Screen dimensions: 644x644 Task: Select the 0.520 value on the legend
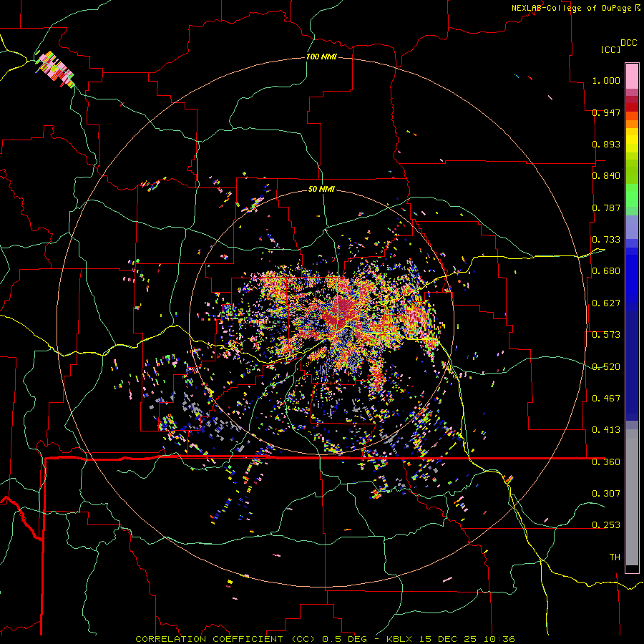(606, 367)
